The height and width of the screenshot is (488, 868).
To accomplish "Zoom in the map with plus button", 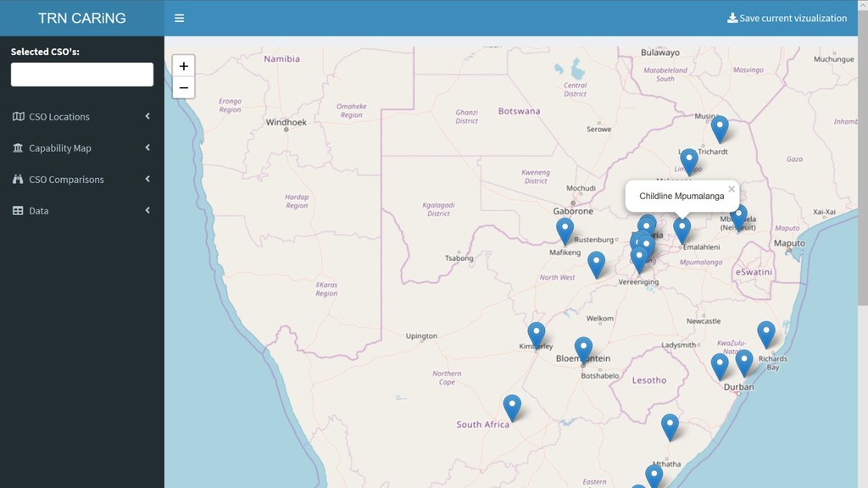I will pyautogui.click(x=184, y=66).
